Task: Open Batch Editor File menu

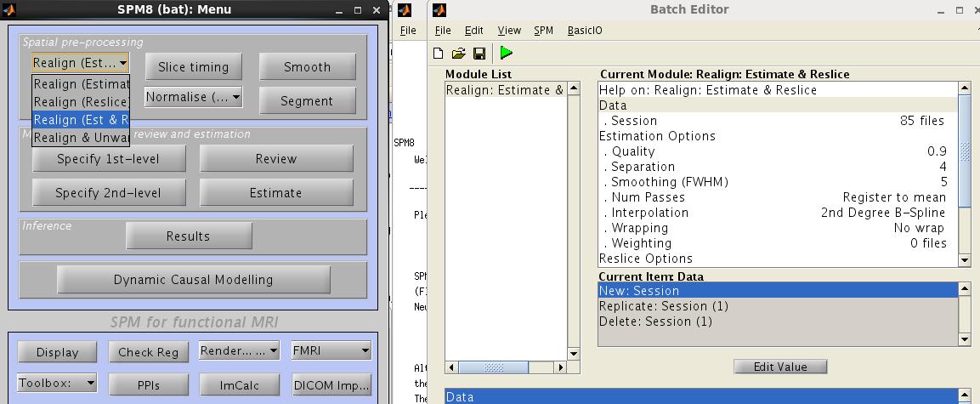Action: click(x=443, y=30)
